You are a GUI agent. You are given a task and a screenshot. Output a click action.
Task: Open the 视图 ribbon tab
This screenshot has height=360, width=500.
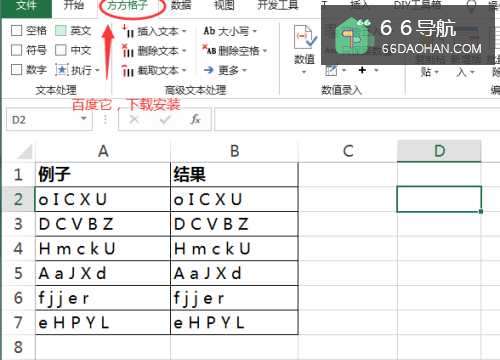tap(224, 6)
